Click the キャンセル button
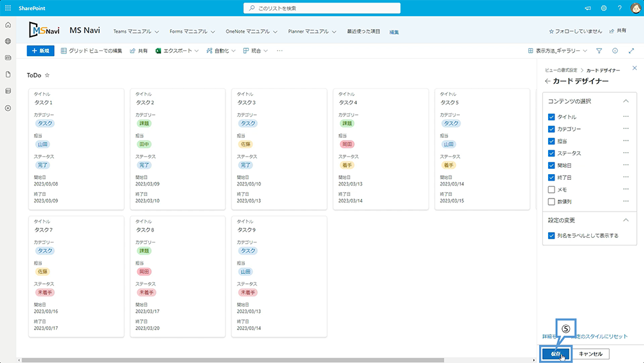 click(x=591, y=354)
